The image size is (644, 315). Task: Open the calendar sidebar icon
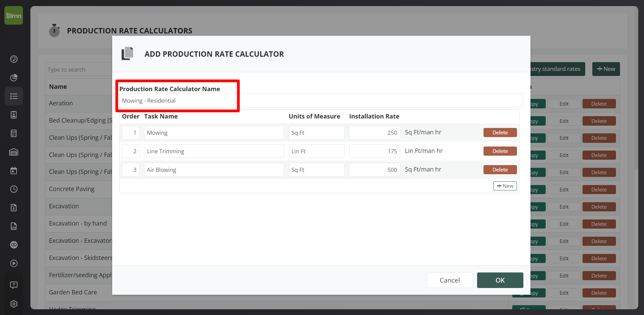(14, 170)
